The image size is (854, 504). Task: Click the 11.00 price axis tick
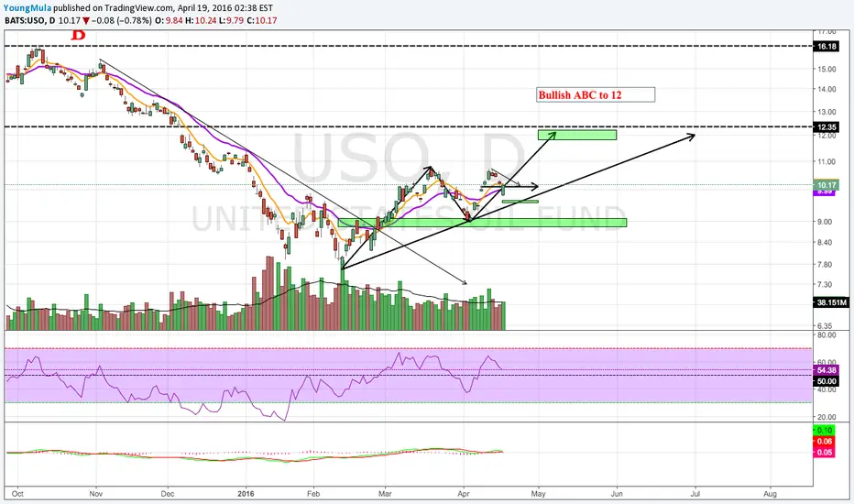tap(827, 162)
